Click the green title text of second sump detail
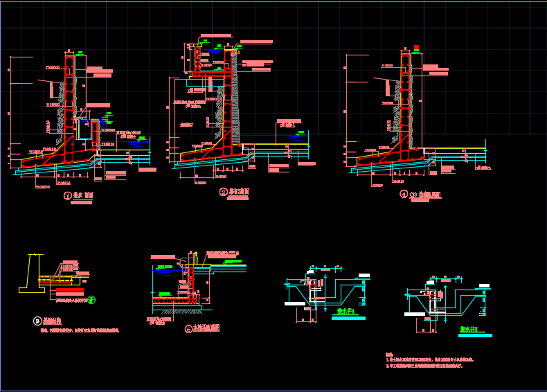This screenshot has width=547, height=392. coord(469,329)
